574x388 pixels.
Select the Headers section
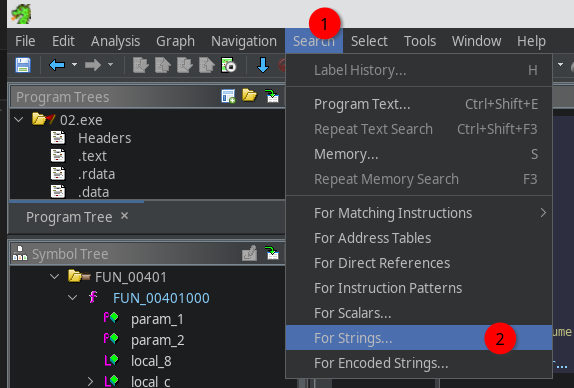(x=104, y=138)
